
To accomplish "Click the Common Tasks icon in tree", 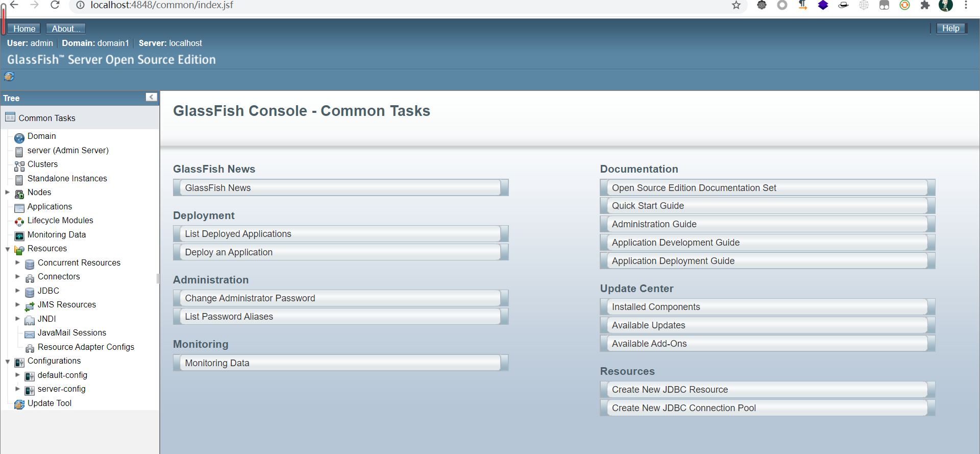I will [x=10, y=117].
